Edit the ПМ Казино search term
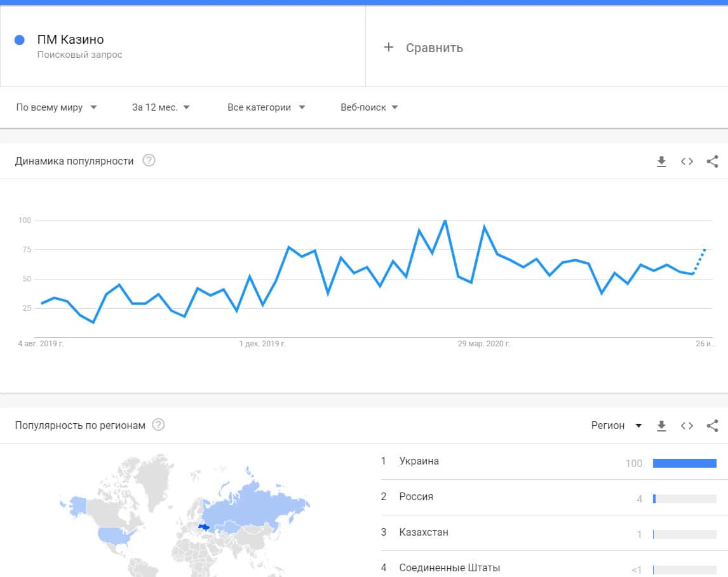Image resolution: width=728 pixels, height=577 pixels. tap(71, 40)
